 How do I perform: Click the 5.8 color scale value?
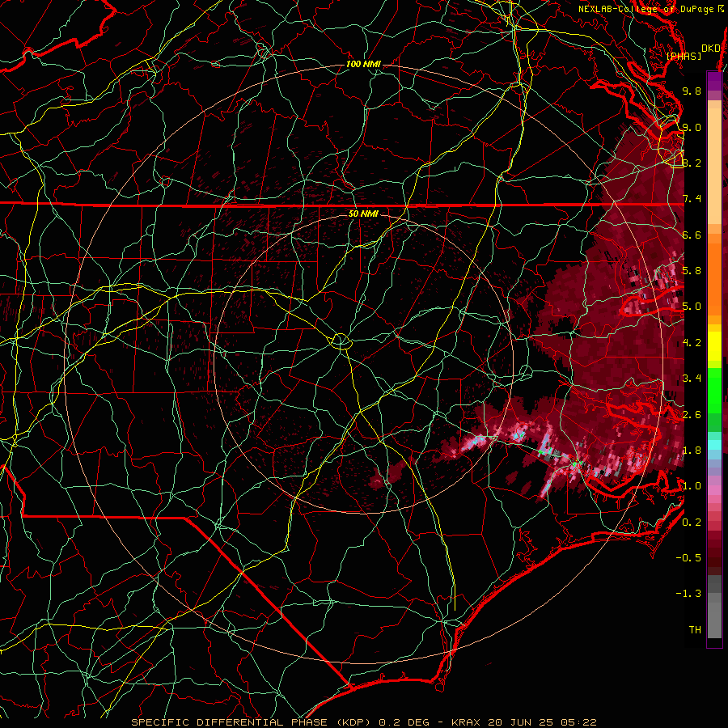tap(692, 271)
